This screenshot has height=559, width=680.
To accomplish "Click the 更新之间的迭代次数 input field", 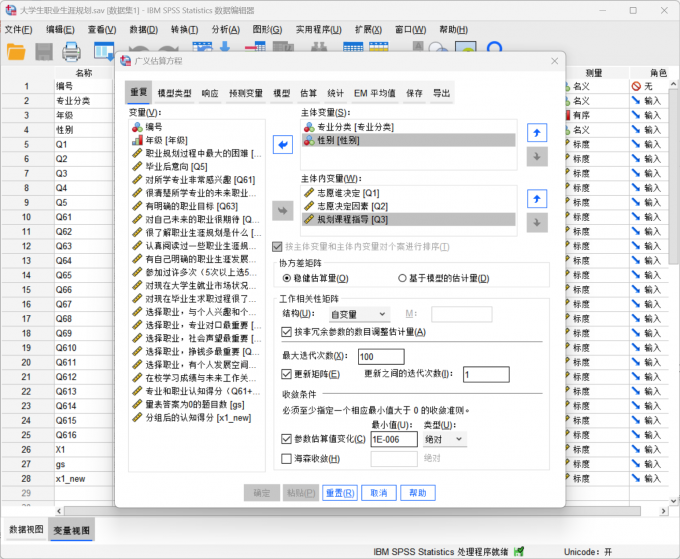I will pyautogui.click(x=486, y=374).
